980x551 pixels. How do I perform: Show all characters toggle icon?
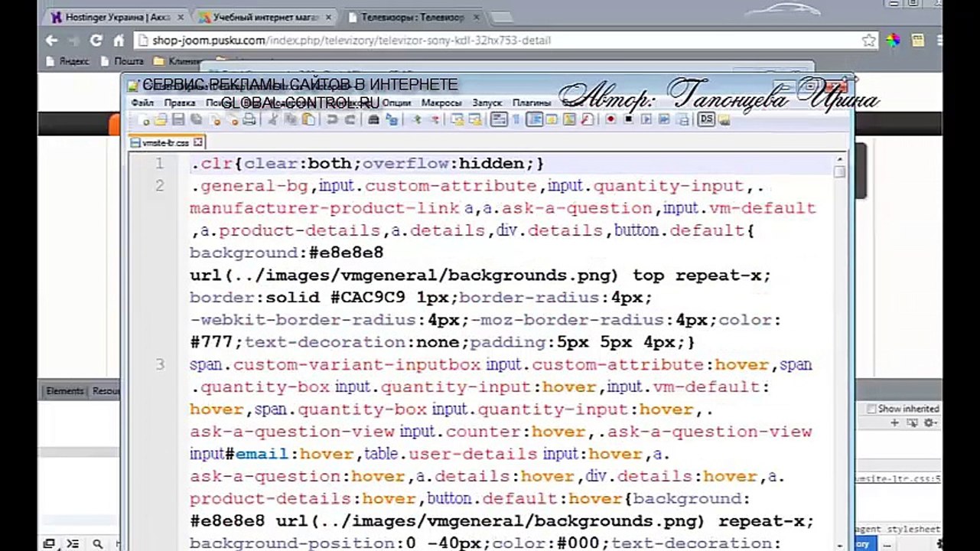click(516, 119)
